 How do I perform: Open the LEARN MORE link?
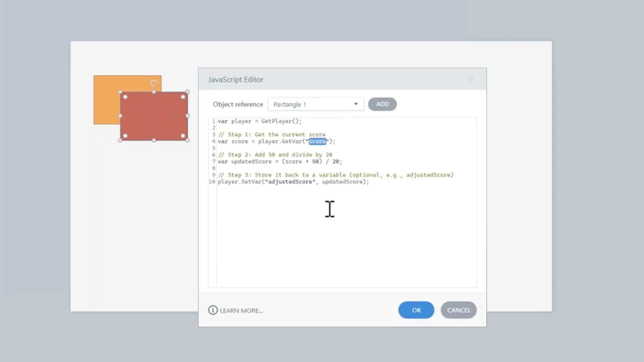coord(241,311)
